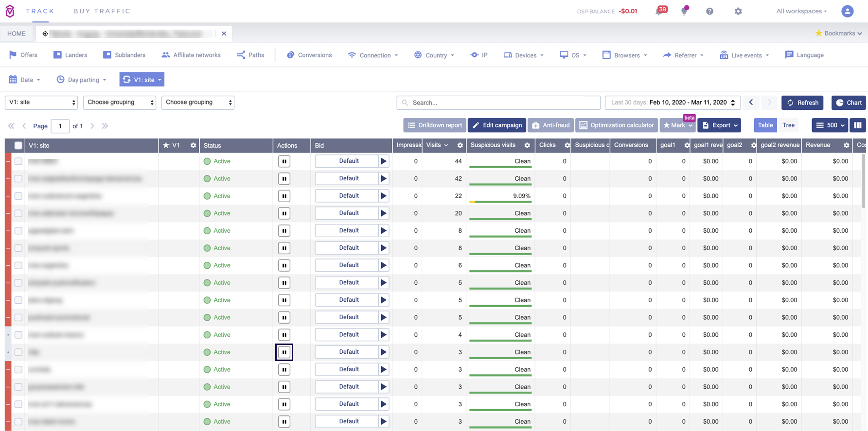Open Visits column settings gear
This screenshot has width=868, height=431.
pos(460,145)
